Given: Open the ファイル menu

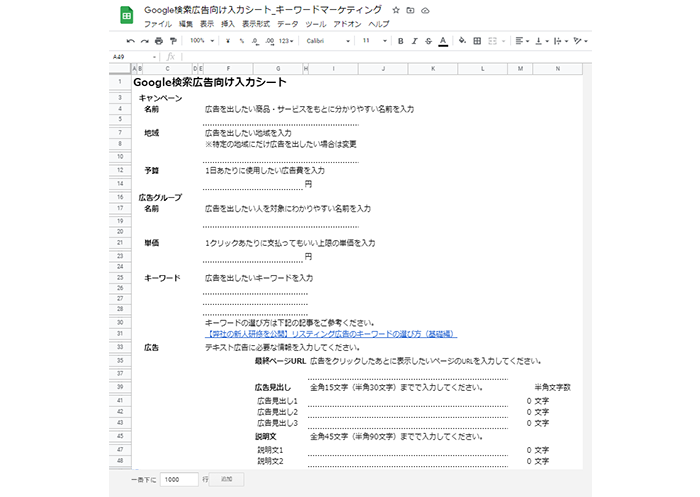Looking at the screenshot, I should 158,24.
